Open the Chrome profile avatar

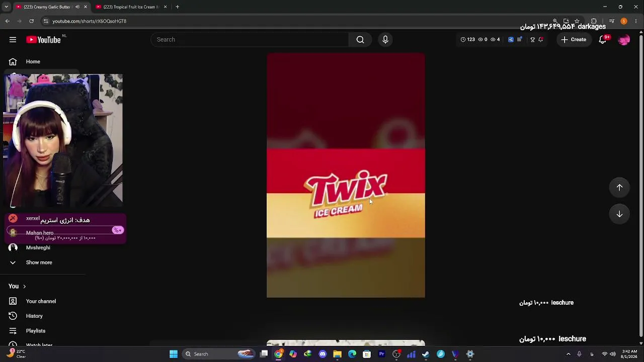pyautogui.click(x=624, y=21)
